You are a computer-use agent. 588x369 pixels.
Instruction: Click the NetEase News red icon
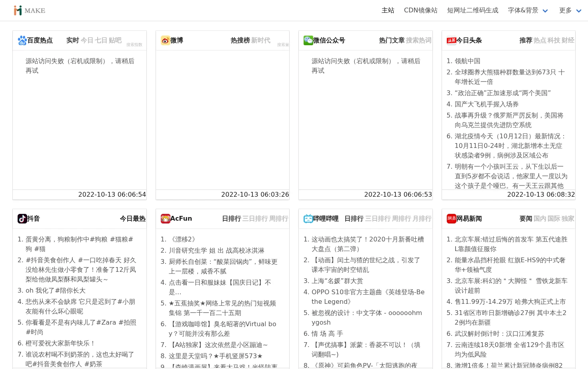[x=452, y=219]
